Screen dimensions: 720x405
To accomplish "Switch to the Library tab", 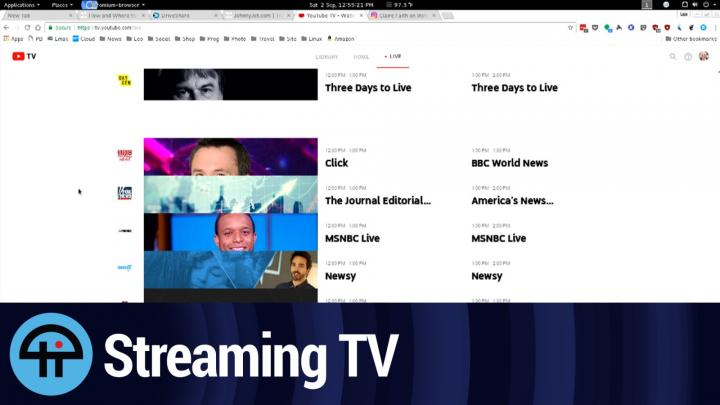I will pyautogui.click(x=327, y=57).
